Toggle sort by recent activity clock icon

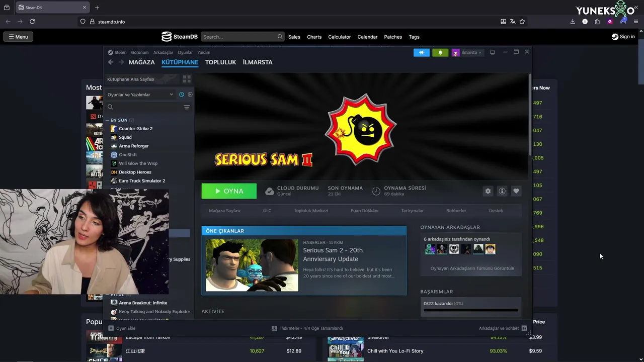coord(182,95)
